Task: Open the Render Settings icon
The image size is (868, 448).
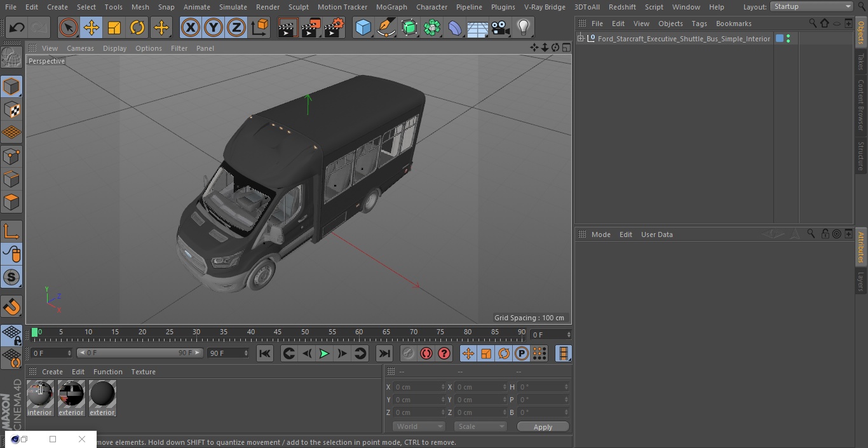Action: click(334, 27)
